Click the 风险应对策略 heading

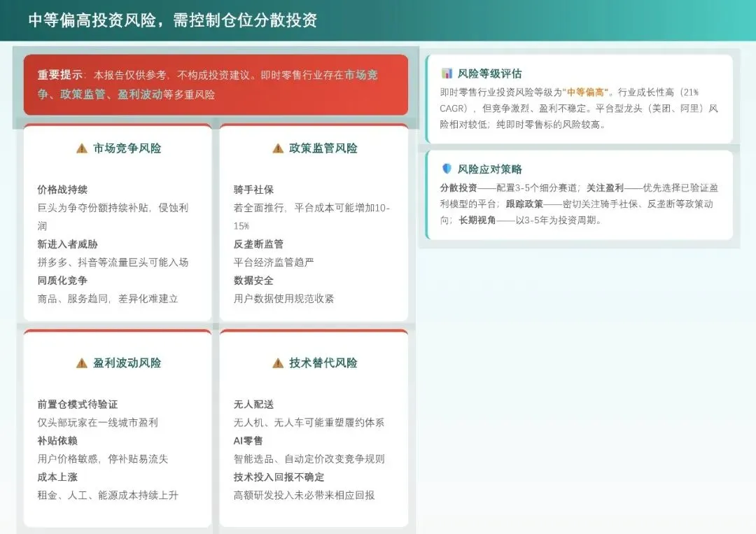point(489,169)
